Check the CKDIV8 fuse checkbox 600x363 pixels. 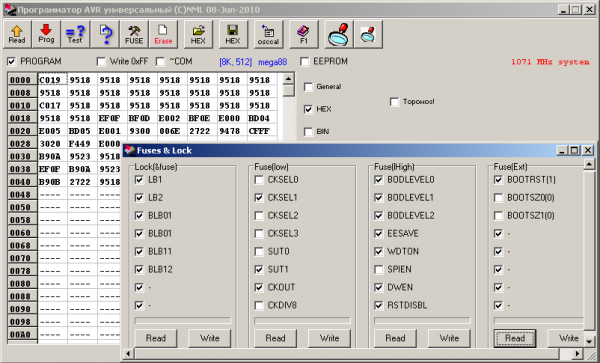[x=259, y=306]
